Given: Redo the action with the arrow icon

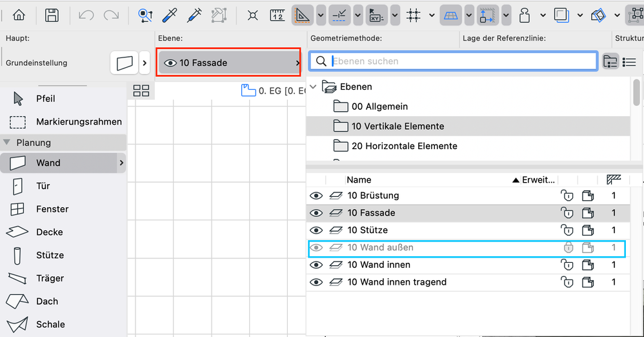Looking at the screenshot, I should [111, 15].
